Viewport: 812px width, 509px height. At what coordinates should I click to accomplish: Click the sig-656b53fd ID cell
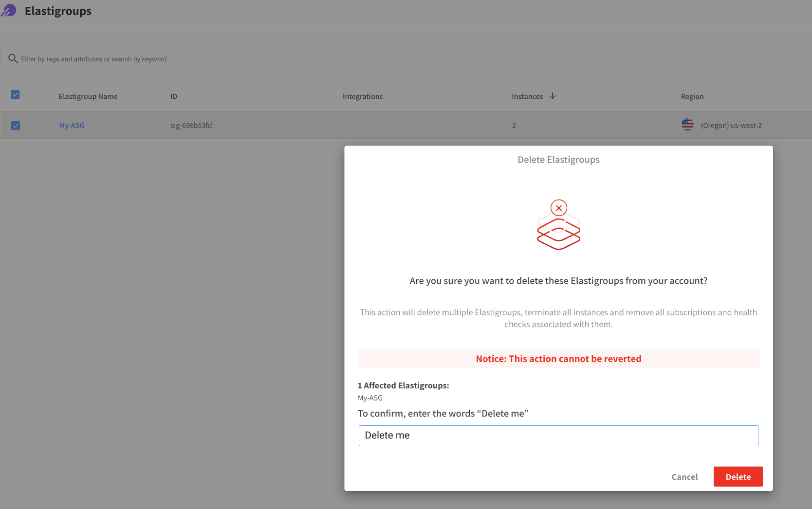(191, 126)
